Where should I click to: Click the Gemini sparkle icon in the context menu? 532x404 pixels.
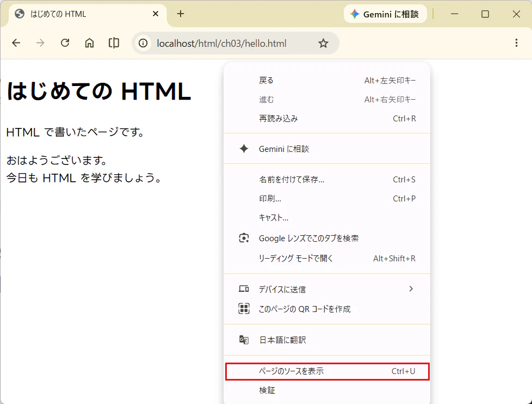(244, 149)
